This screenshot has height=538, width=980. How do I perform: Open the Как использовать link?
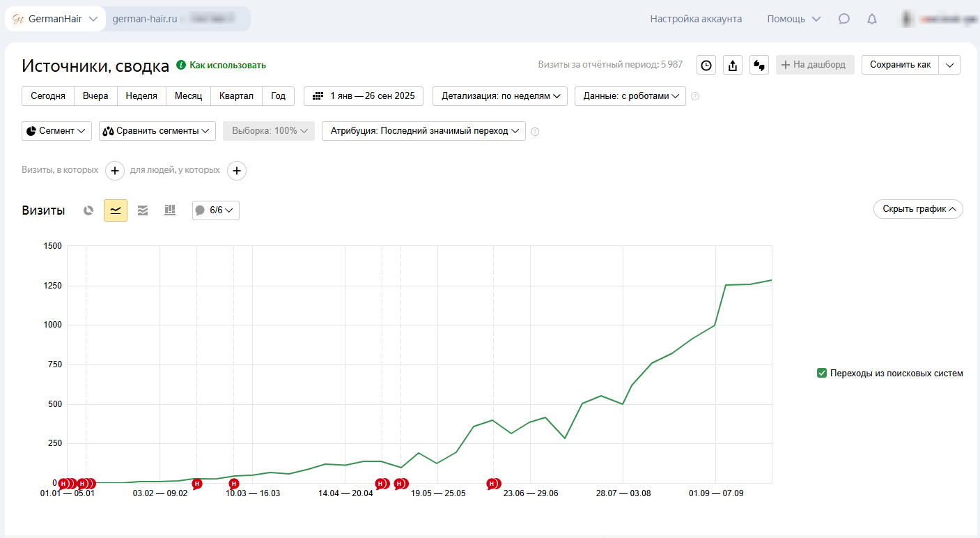pyautogui.click(x=227, y=65)
